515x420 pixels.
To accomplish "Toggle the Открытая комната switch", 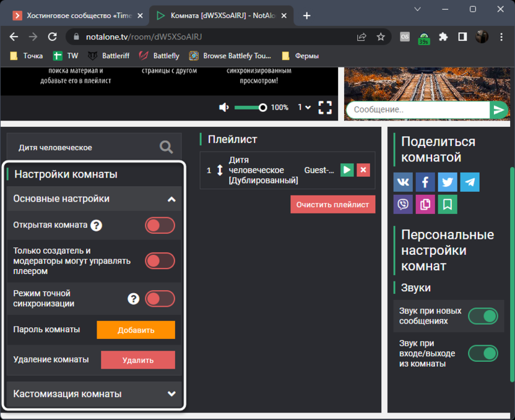I will click(x=160, y=225).
